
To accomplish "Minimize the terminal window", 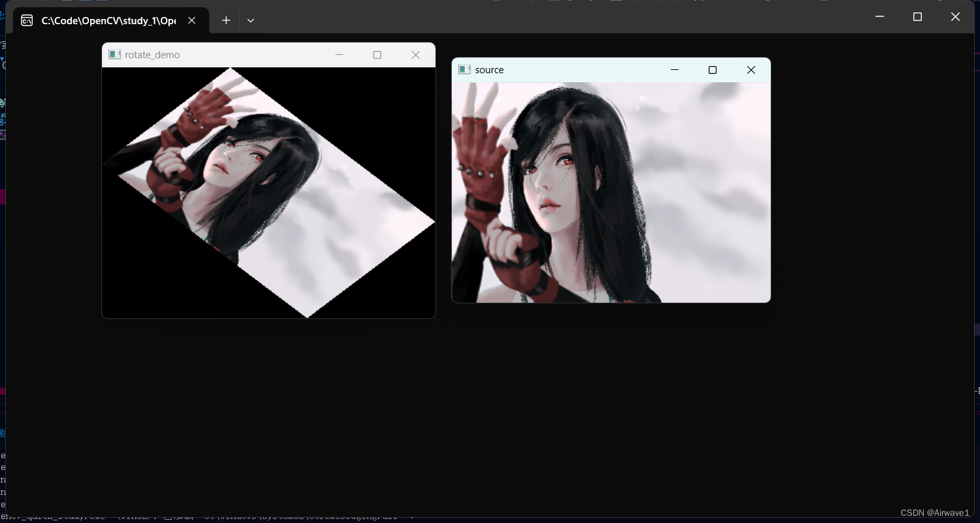I will coord(880,17).
